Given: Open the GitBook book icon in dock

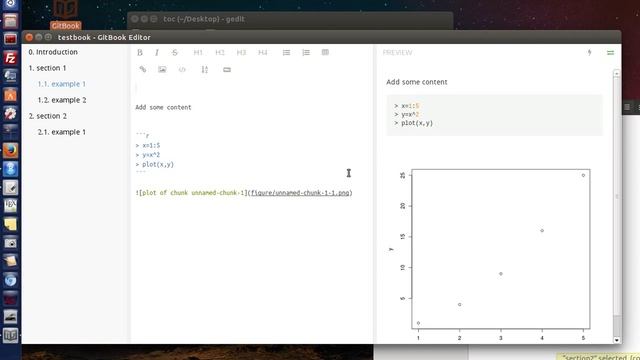Looking at the screenshot, I should 10,336.
